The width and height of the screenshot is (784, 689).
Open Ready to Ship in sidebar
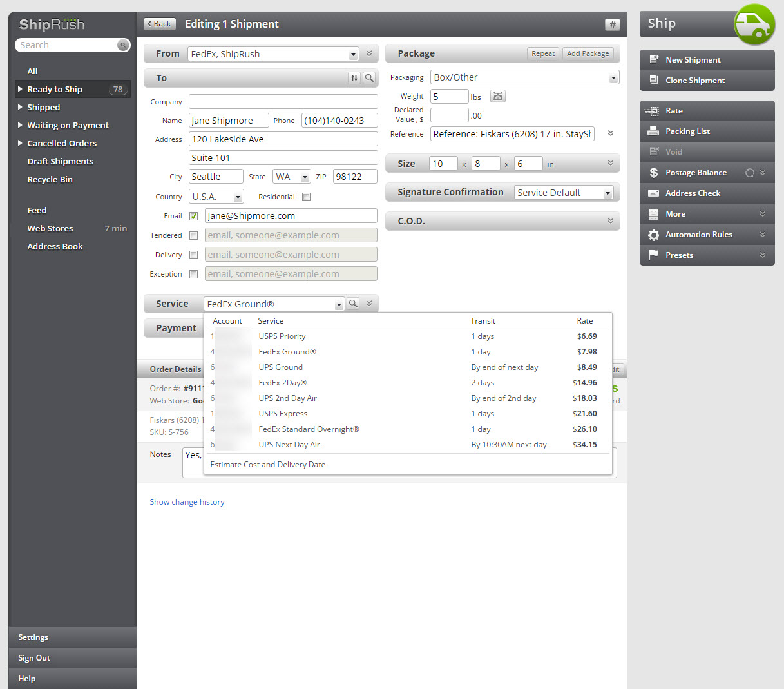pos(55,90)
